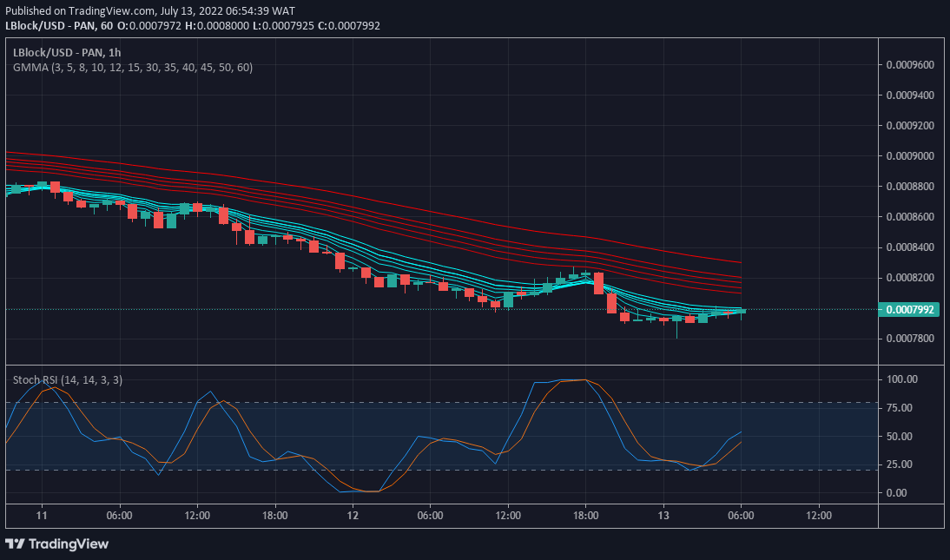
Task: Select the GMMA indicator legend text
Action: coord(133,67)
